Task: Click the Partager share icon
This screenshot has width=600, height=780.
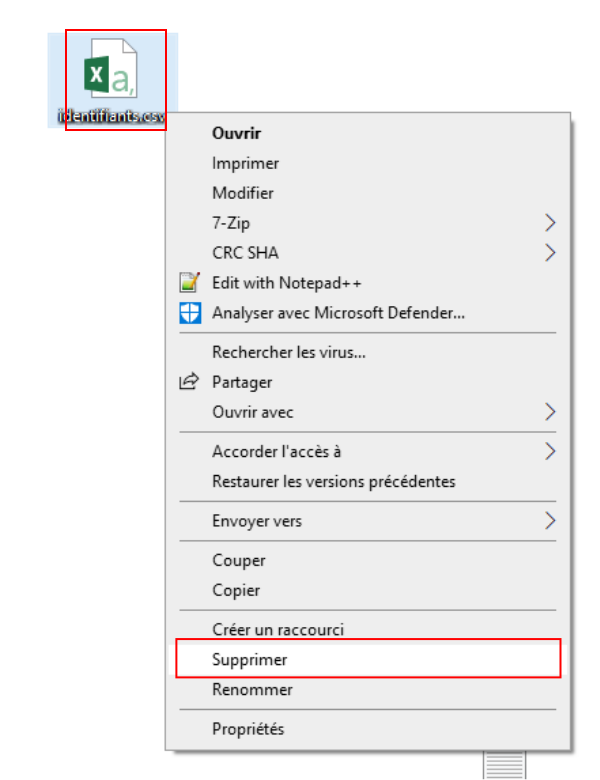Action: [x=189, y=382]
